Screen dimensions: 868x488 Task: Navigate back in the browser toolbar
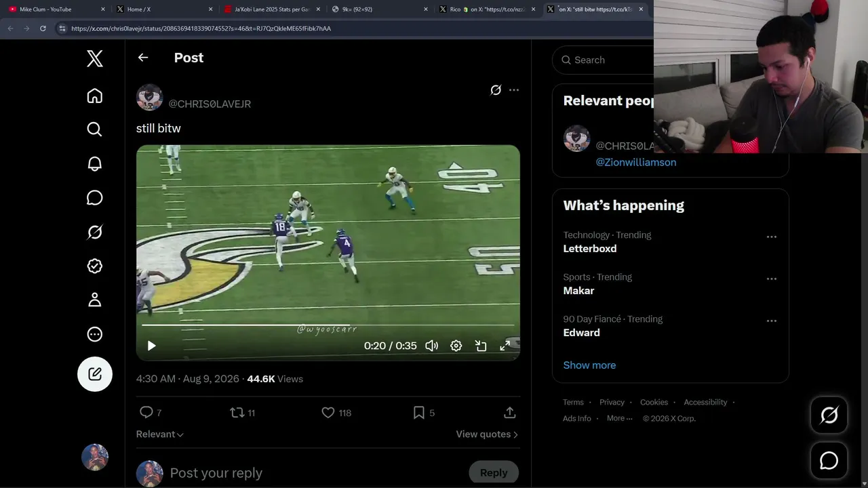coord(10,28)
